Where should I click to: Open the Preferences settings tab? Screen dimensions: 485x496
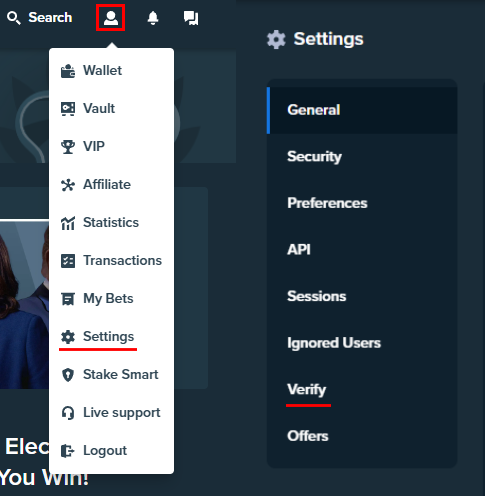362,203
